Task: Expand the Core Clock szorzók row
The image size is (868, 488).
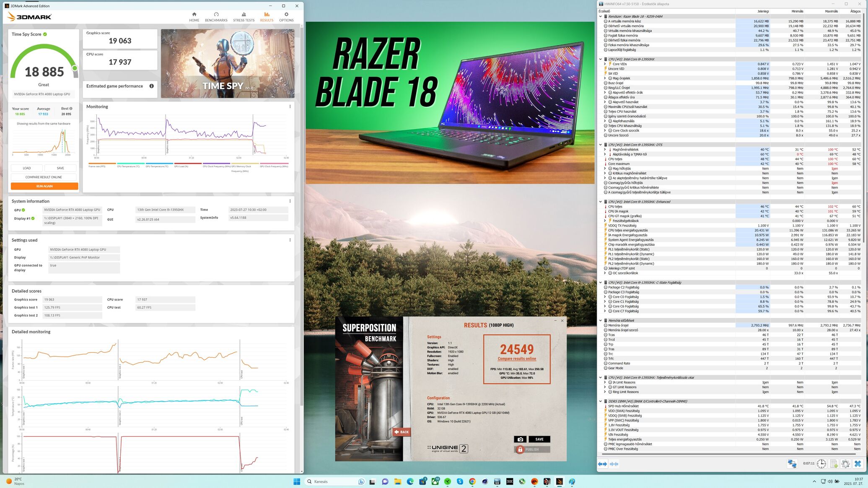Action: [605, 130]
